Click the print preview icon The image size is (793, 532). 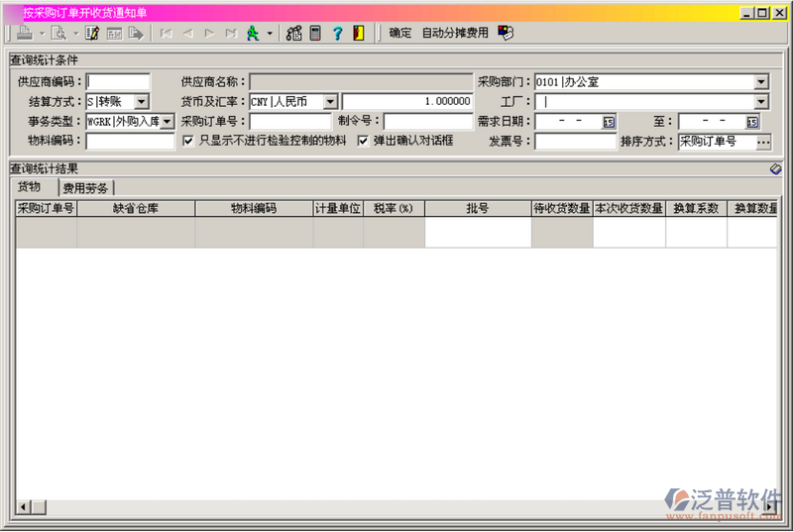coord(58,34)
